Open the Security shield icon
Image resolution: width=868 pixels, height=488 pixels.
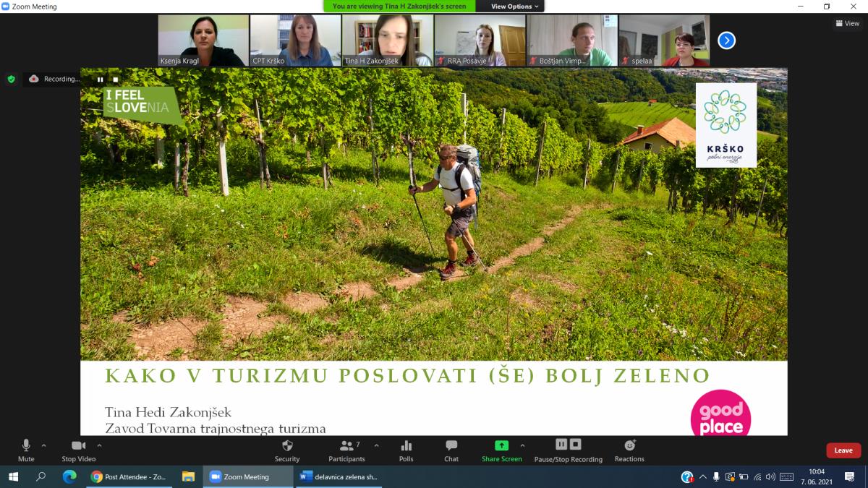point(286,446)
